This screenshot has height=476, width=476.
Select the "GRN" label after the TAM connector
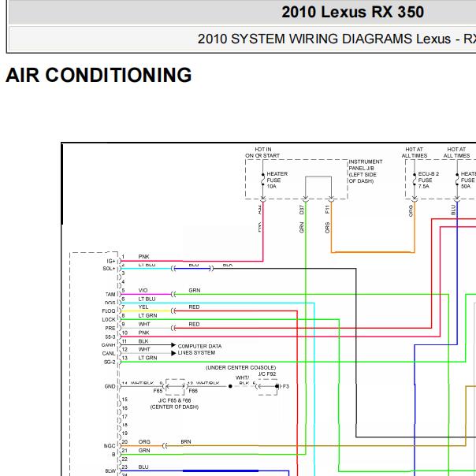click(x=195, y=291)
